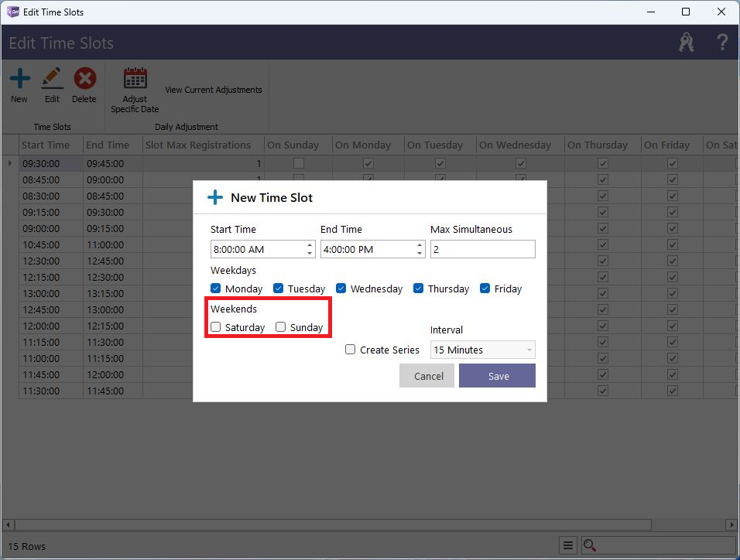Click the On Thursday column header
This screenshot has width=740, height=560.
click(x=603, y=145)
